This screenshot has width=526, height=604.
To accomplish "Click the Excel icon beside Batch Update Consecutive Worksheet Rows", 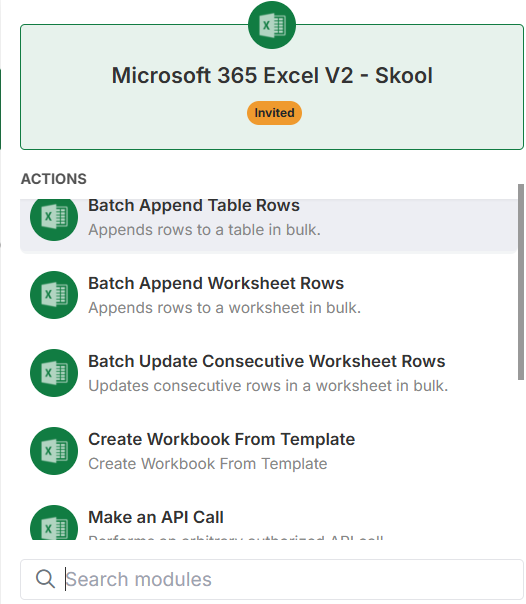I will [54, 373].
